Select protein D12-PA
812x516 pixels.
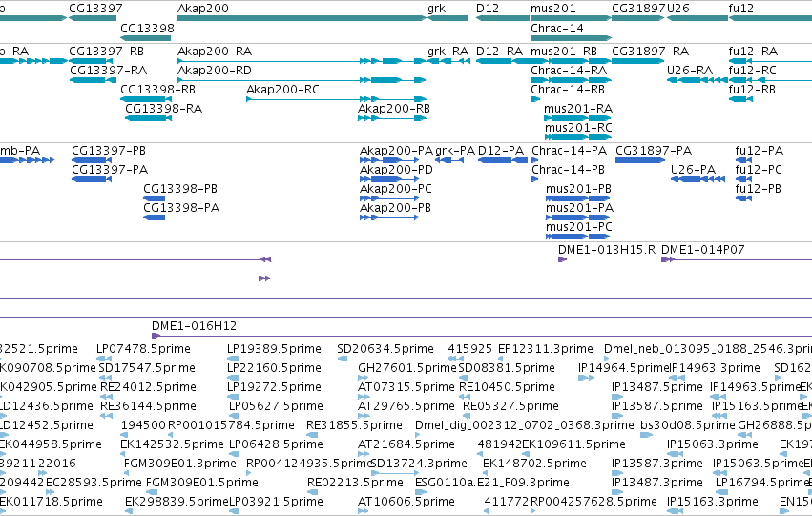pos(502,160)
